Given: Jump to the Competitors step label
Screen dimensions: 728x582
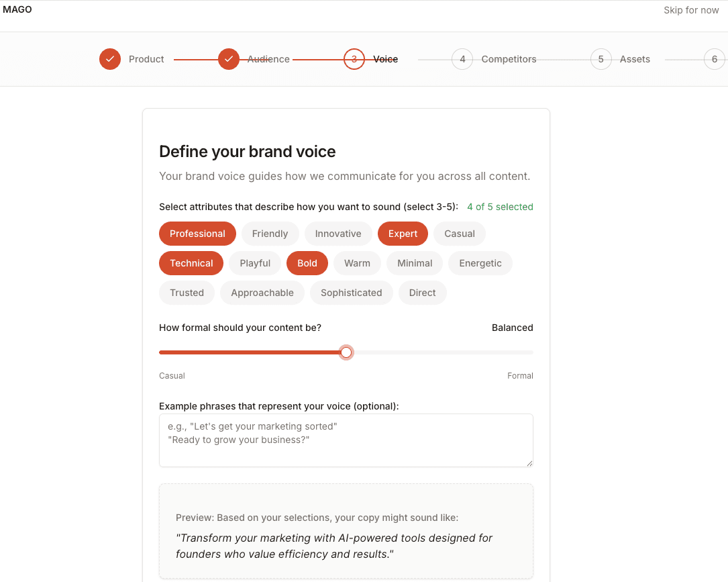Looking at the screenshot, I should pos(509,59).
